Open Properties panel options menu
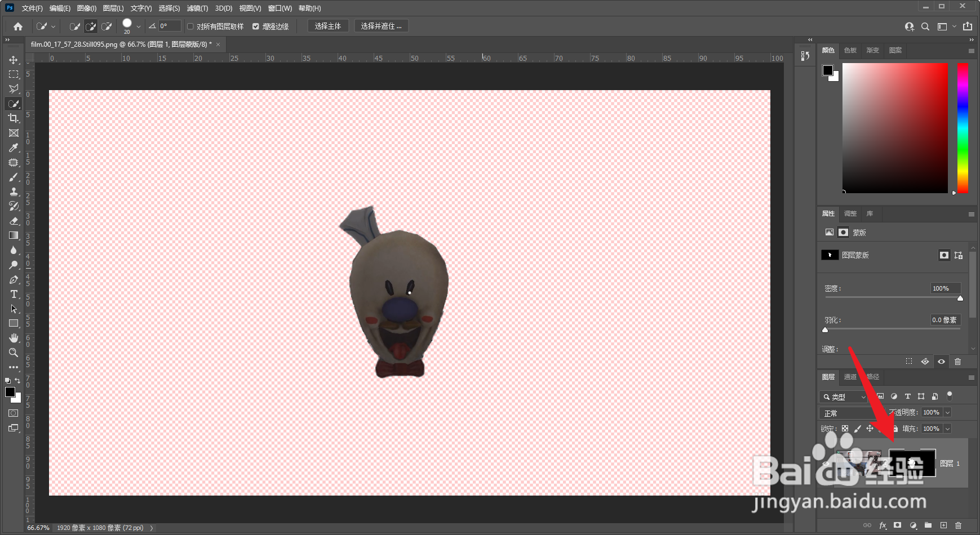The image size is (980, 535). pyautogui.click(x=971, y=214)
